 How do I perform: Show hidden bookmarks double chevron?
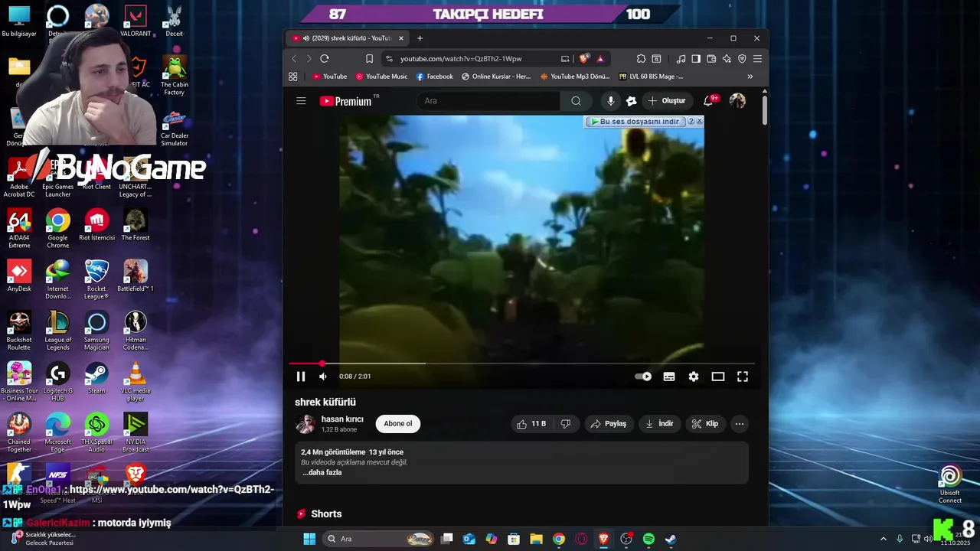click(x=750, y=77)
